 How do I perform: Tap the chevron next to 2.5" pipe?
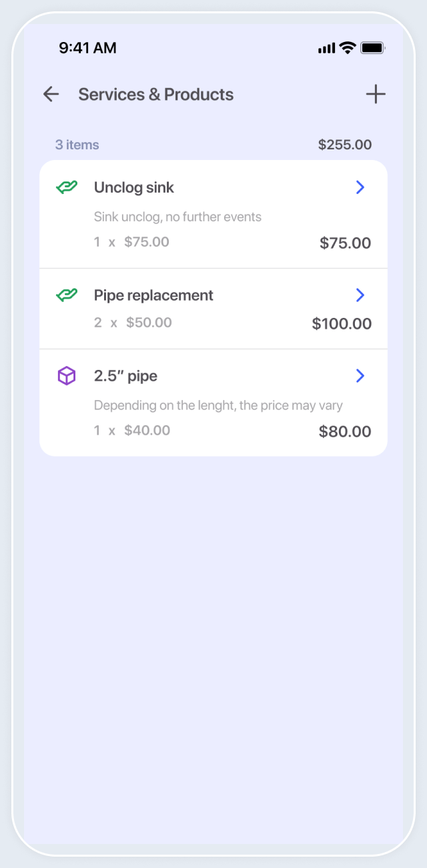tap(360, 375)
